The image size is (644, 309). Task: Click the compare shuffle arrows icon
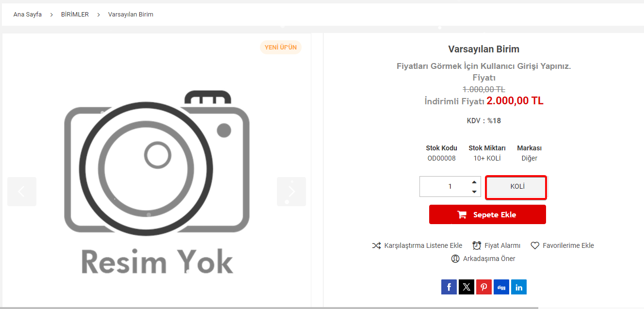click(376, 245)
